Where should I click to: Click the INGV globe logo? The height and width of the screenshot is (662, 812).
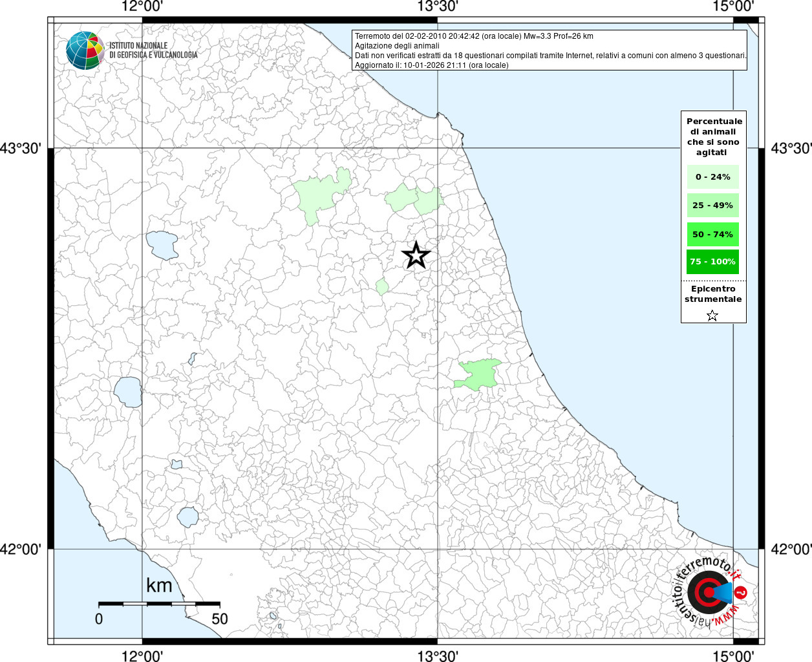click(85, 50)
